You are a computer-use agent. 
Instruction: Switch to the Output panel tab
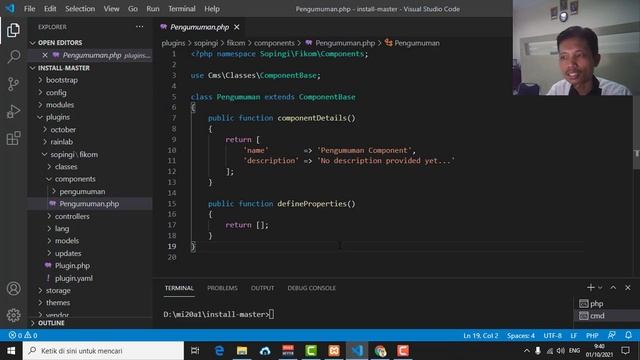[x=262, y=288]
